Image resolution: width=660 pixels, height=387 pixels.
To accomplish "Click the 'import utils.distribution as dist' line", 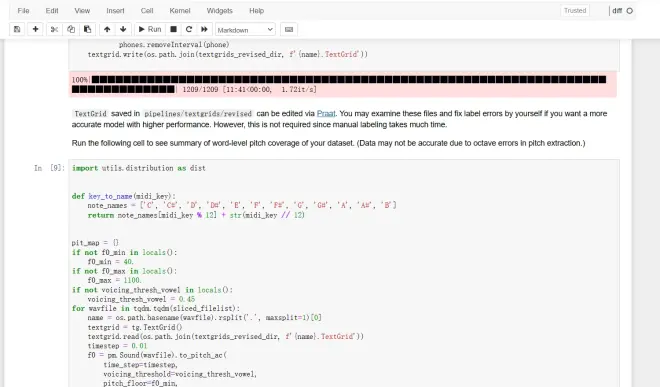I will (139, 168).
